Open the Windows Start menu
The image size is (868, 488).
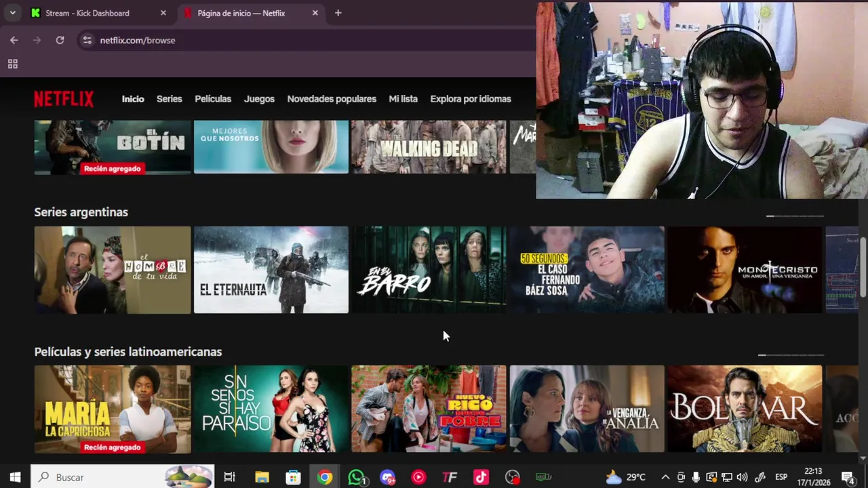pos(15,477)
